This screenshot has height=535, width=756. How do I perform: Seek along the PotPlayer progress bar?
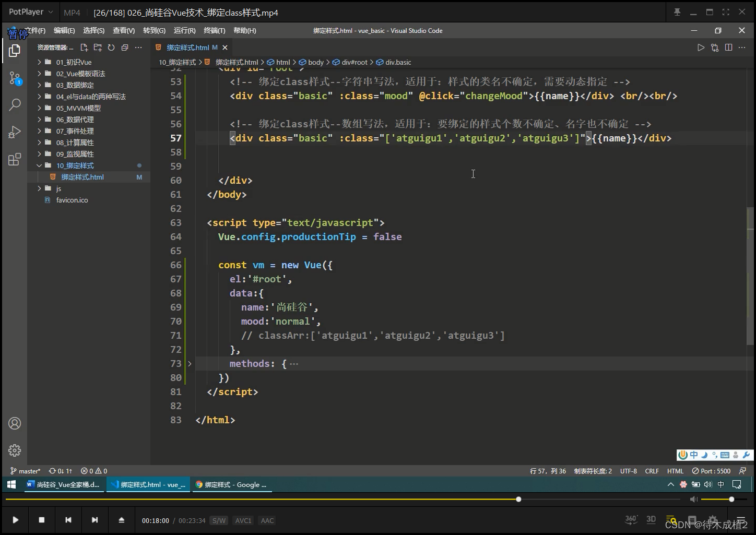(x=342, y=500)
